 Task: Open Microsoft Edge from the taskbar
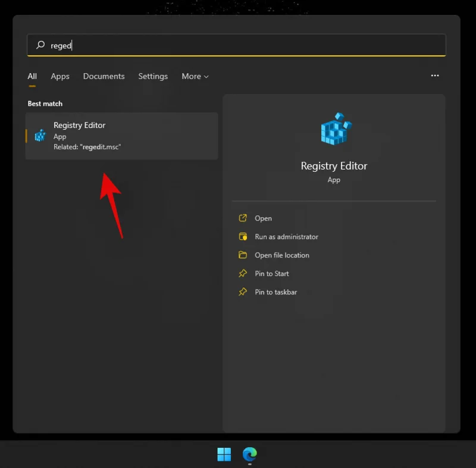(x=249, y=454)
